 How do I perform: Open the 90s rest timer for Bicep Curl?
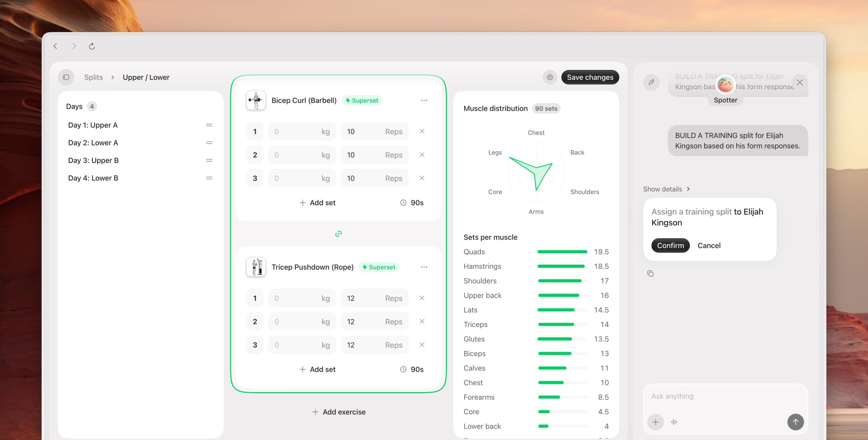[x=412, y=203]
